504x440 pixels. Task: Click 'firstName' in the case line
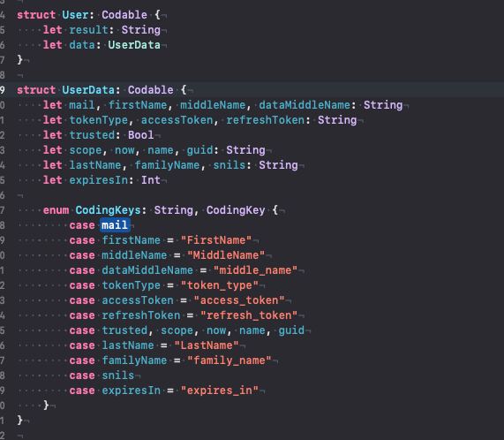pyautogui.click(x=132, y=240)
